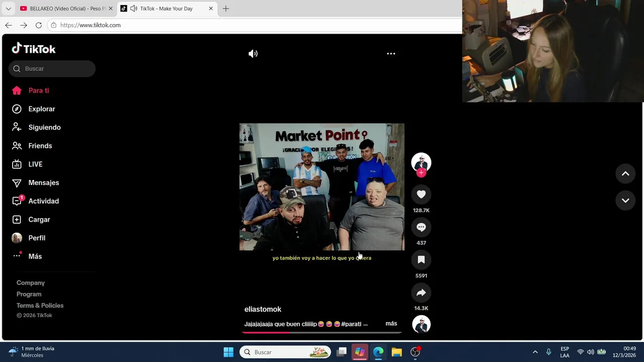Open the video's three-dot options menu

point(391,53)
